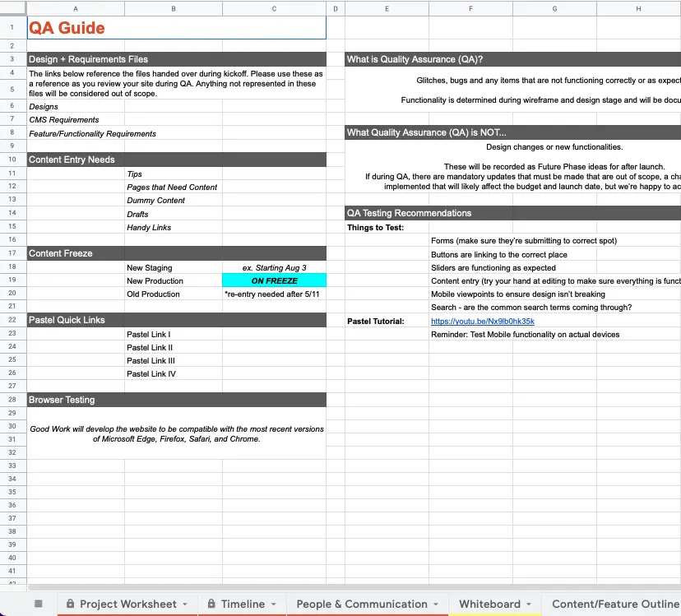The image size is (681, 616).
Task: Click the horizontal scrollbar above sheet tabs
Action: (x=329, y=586)
